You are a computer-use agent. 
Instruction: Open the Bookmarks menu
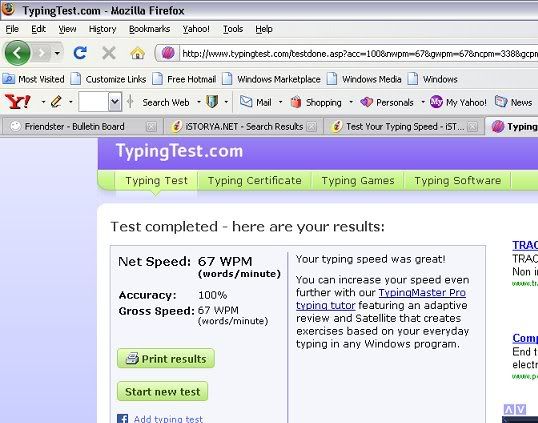pos(149,29)
